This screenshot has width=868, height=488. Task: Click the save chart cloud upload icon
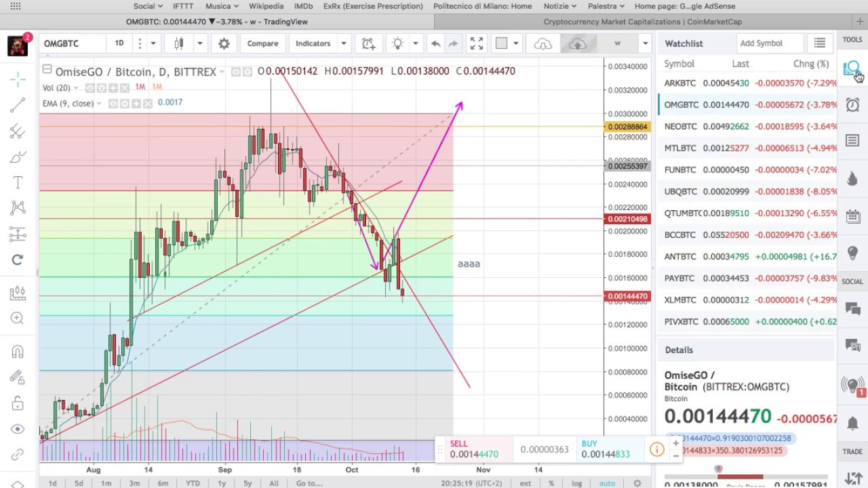pyautogui.click(x=577, y=43)
